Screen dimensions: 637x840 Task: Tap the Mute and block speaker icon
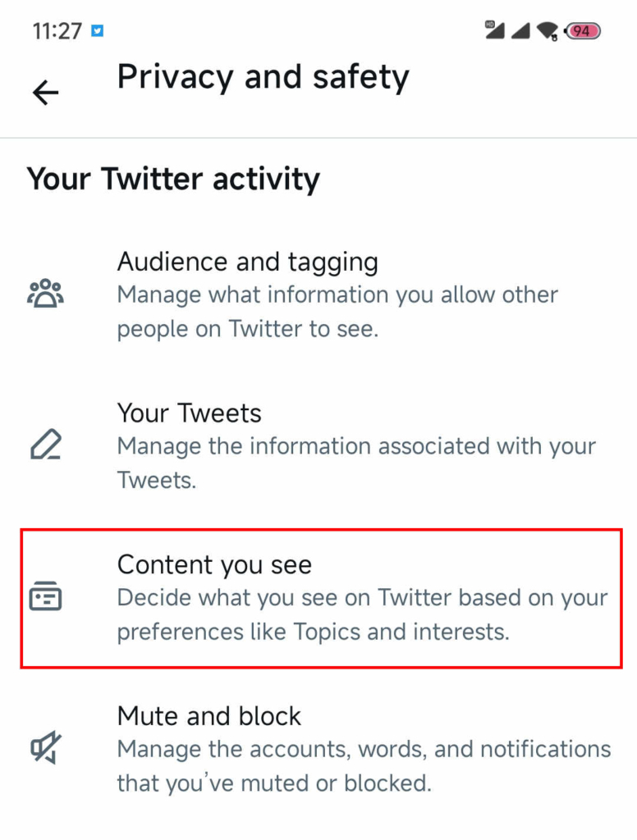pyautogui.click(x=45, y=747)
